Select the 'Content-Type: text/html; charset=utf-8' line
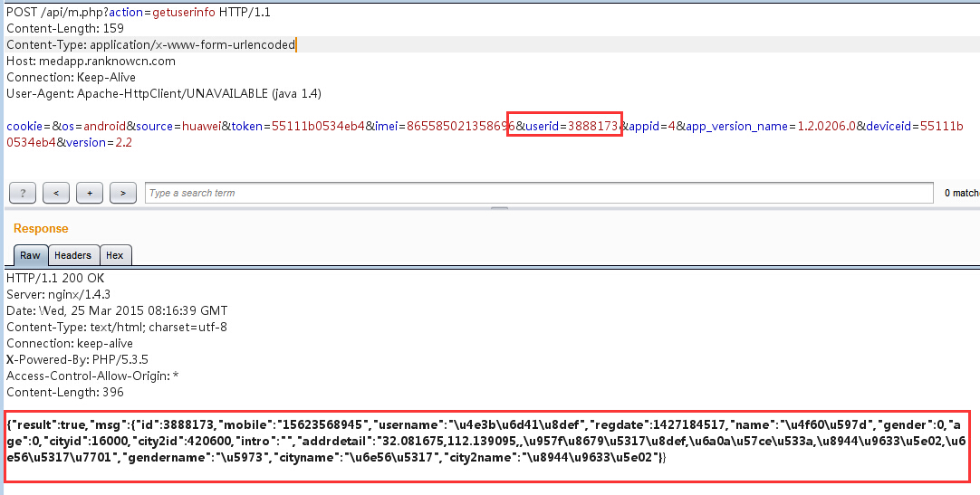980x495 pixels. tap(117, 327)
